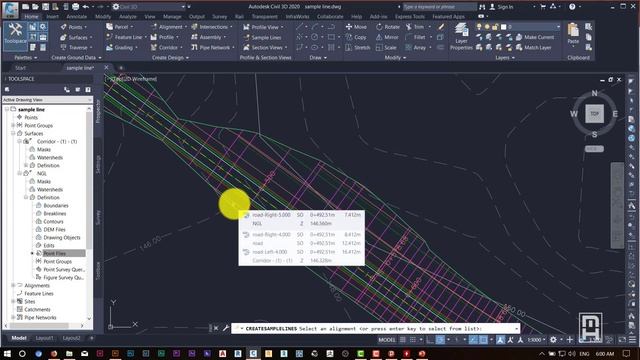640x360 pixels.
Task: Click the Sample Lines button
Action: point(262,37)
